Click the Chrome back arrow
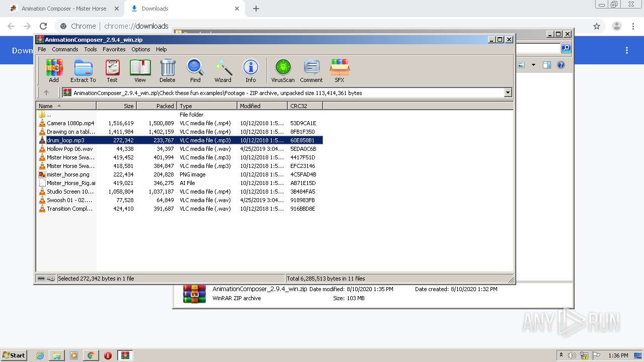 (11, 26)
